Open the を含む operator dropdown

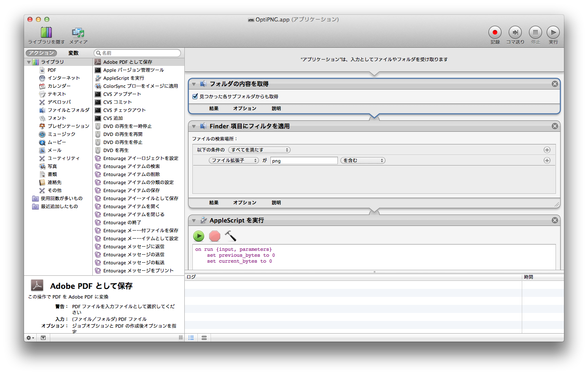[x=363, y=160]
